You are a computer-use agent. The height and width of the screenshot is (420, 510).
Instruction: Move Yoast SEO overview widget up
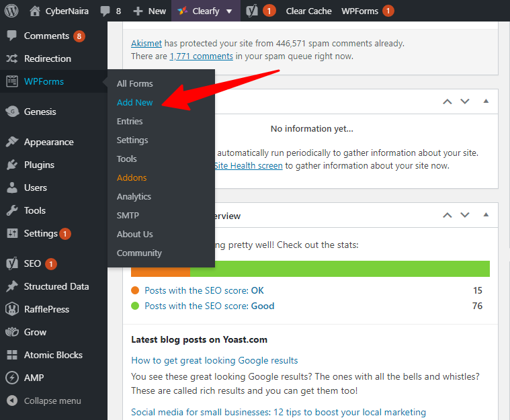click(448, 215)
